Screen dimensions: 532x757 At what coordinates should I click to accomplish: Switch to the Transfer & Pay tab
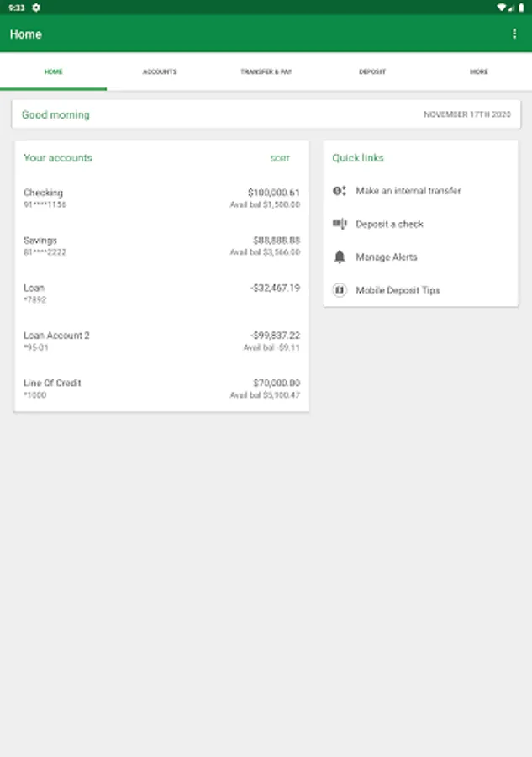[x=266, y=71]
